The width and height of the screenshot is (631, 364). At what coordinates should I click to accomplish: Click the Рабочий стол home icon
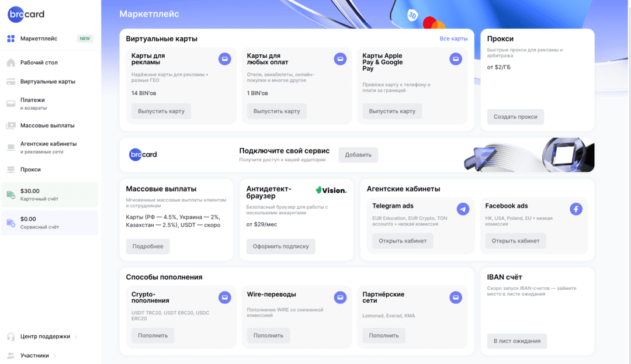11,63
